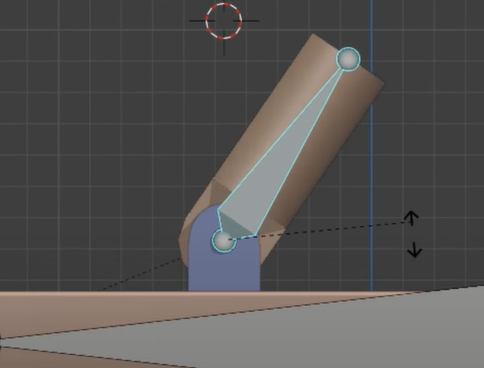Screen dimensions: 484x368
Task: Click the red-white 3D cursor circle
Action: point(224,21)
